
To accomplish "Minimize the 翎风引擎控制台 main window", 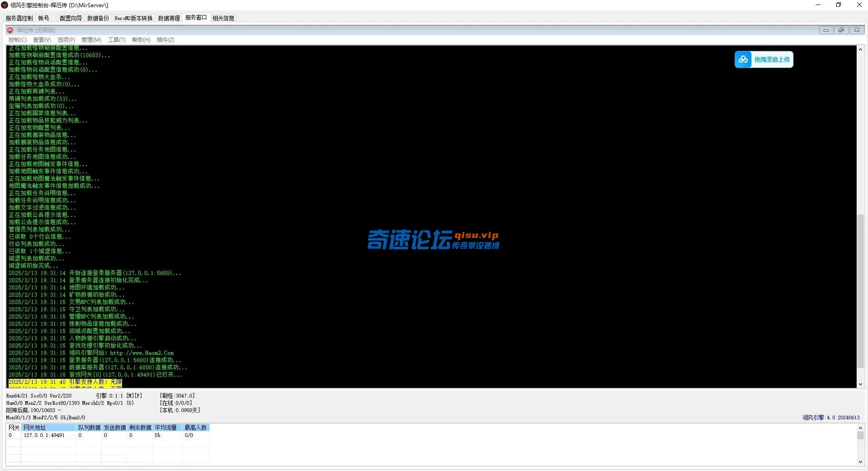I will 818,5.
